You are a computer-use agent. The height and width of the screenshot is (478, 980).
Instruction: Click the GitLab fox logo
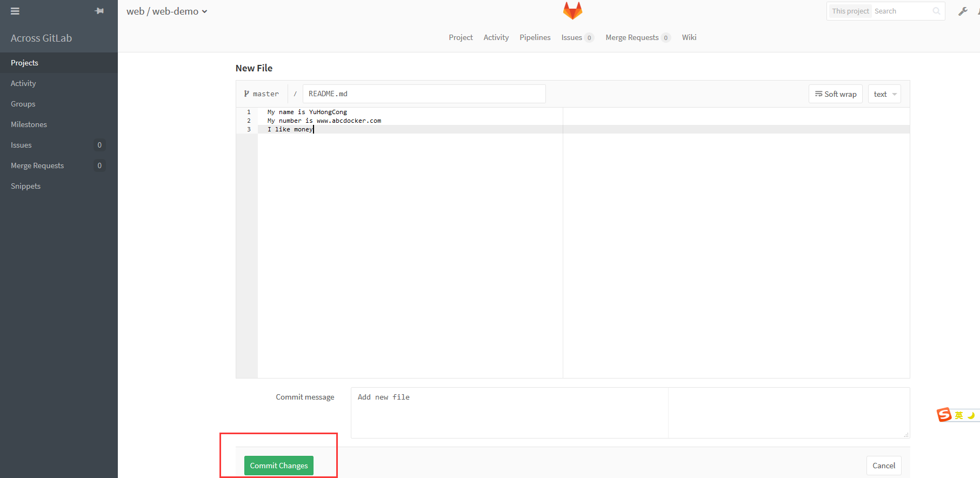tap(572, 10)
